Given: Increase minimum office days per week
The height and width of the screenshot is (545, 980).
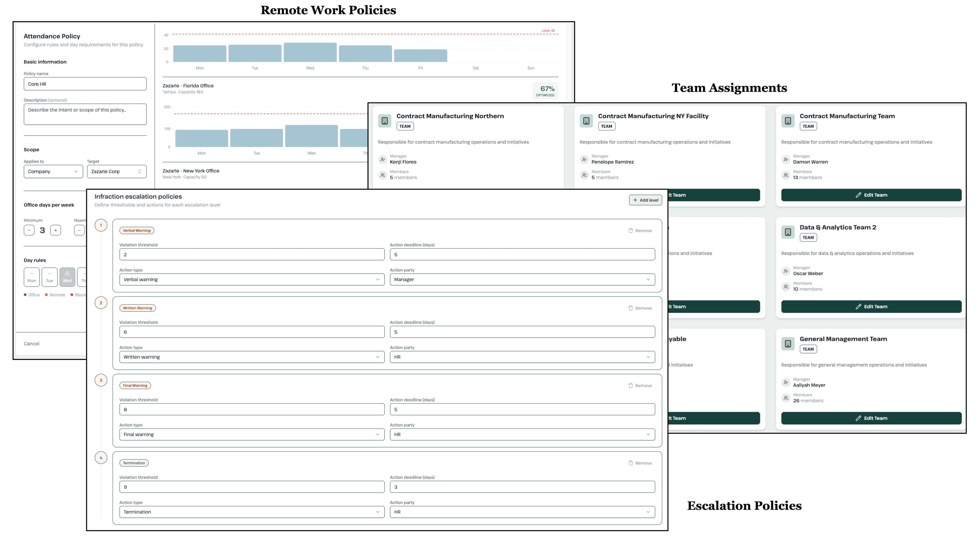Looking at the screenshot, I should tap(56, 230).
